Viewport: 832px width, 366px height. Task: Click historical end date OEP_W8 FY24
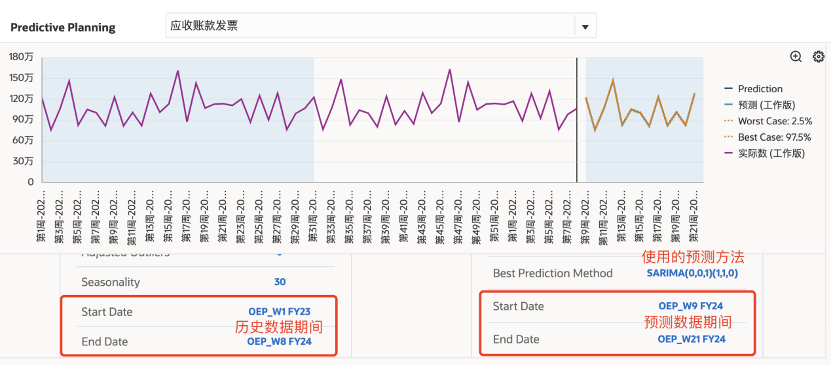tap(279, 342)
